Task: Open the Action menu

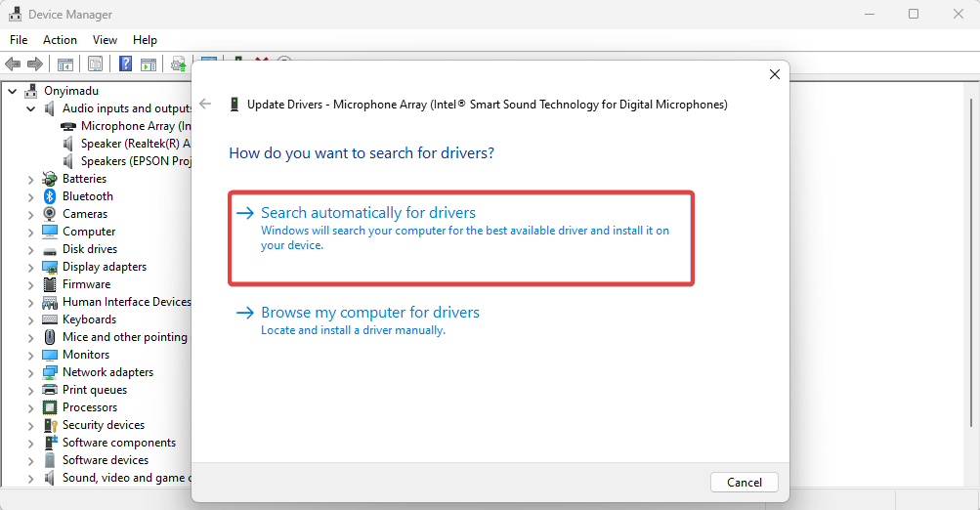Action: point(60,40)
